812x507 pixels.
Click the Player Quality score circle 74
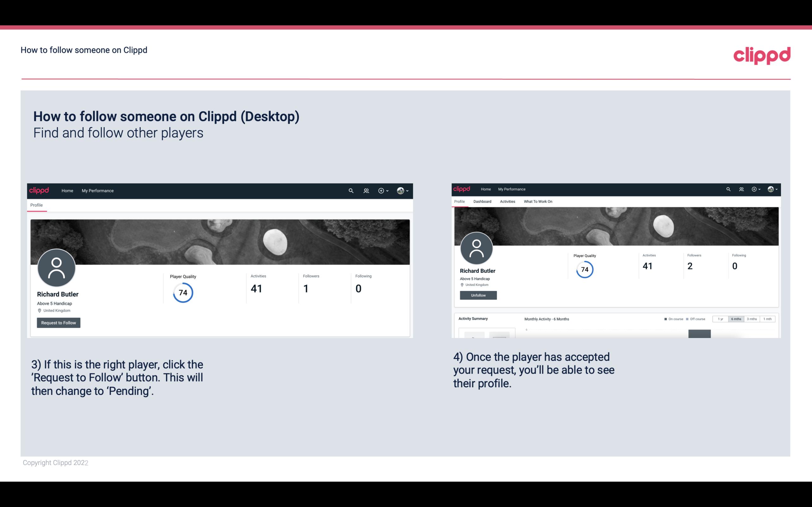[182, 292]
